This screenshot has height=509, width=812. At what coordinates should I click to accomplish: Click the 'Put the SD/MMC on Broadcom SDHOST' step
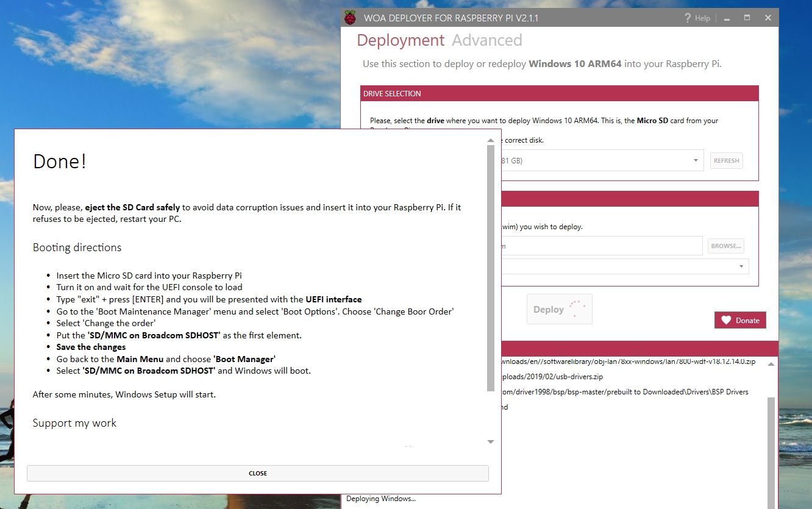pos(179,335)
